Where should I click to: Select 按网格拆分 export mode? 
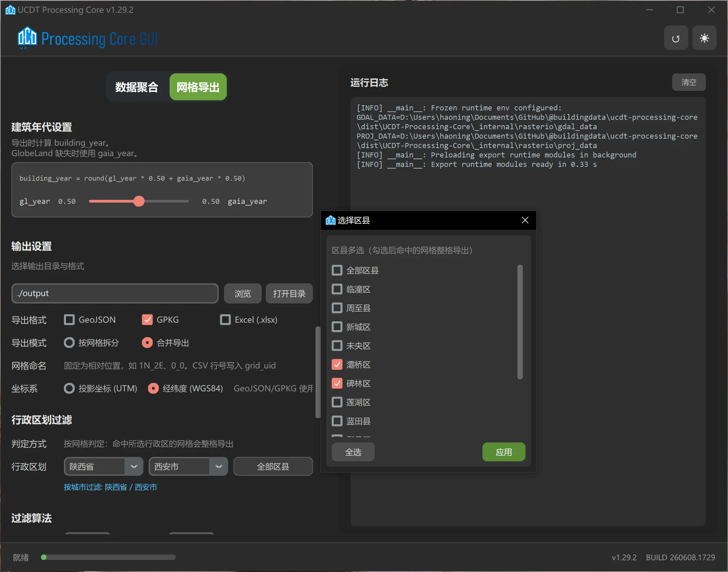[x=69, y=343]
